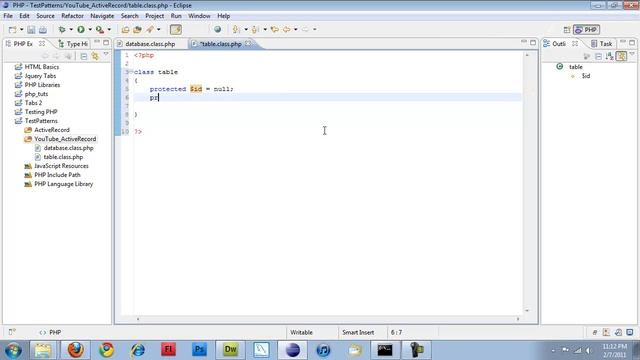640x360 pixels.
Task: Select the php_tuts project
Action: (36, 94)
